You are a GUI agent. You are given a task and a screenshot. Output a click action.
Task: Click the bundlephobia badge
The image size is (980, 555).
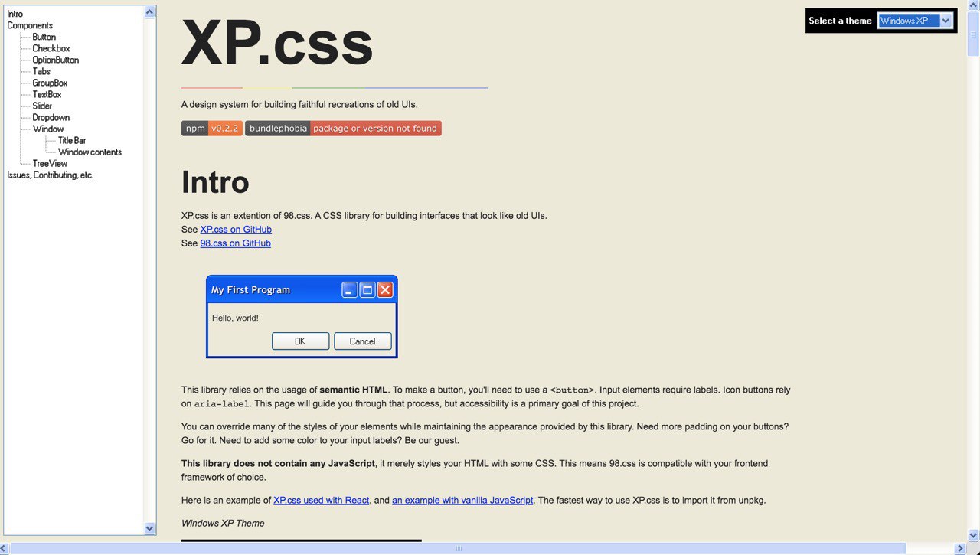click(344, 129)
